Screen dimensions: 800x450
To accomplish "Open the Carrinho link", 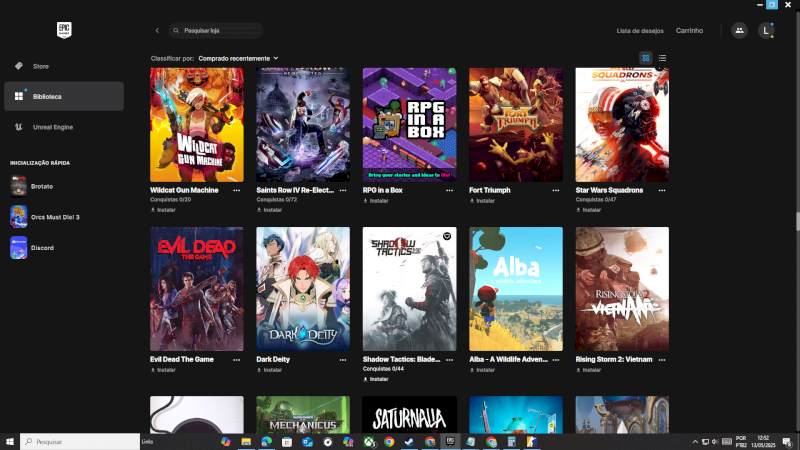I will [x=689, y=31].
